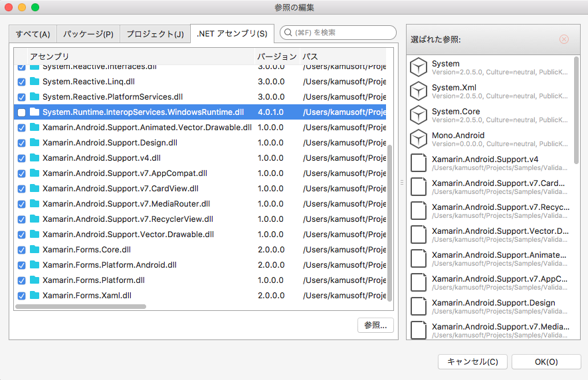Click the search magnifier icon
588x380 pixels.
point(288,33)
